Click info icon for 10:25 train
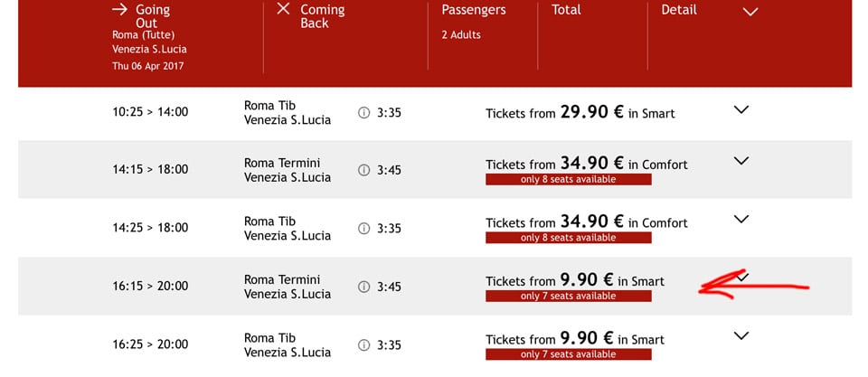The image size is (868, 377). (x=363, y=113)
